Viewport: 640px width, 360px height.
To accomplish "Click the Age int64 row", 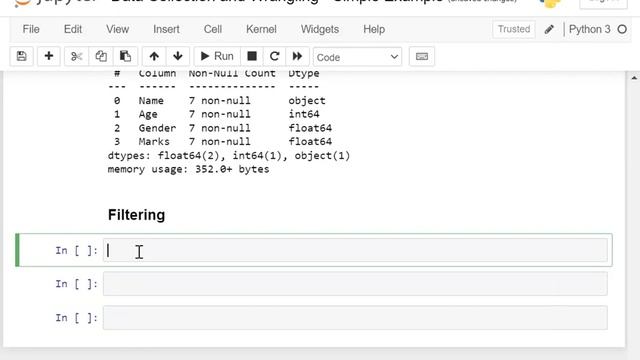I will (x=216, y=114).
